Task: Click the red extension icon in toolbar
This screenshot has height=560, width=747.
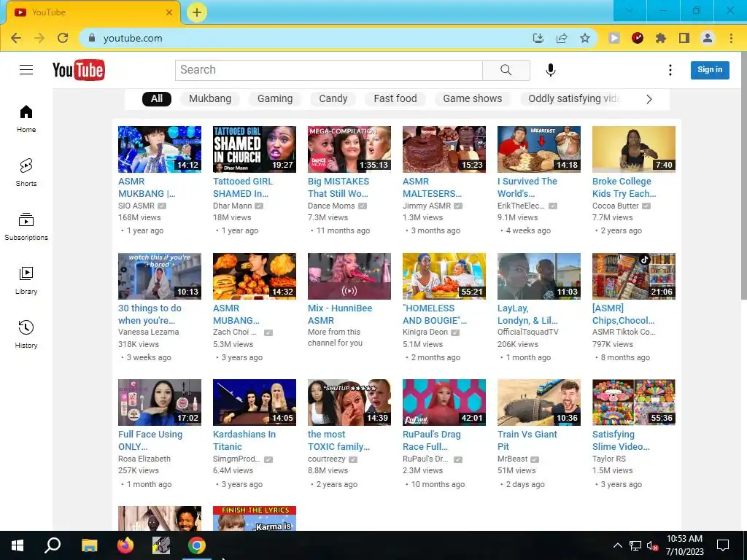Action: pyautogui.click(x=638, y=38)
